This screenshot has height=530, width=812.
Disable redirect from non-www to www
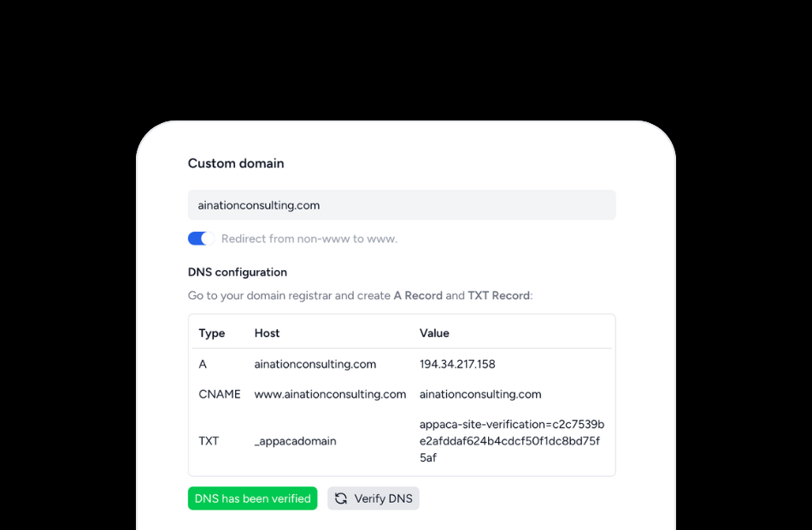(199, 238)
